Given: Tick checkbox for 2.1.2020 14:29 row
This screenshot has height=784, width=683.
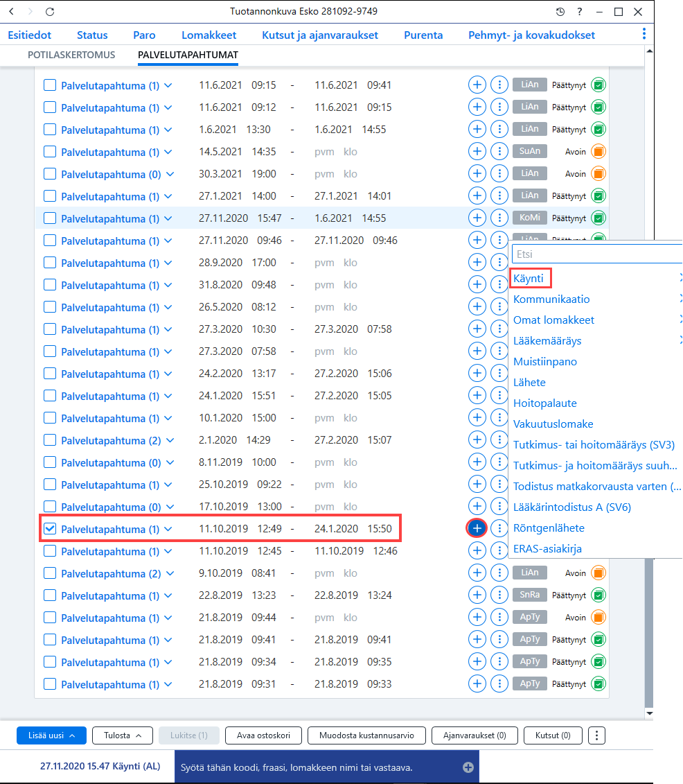Looking at the screenshot, I should 49,440.
